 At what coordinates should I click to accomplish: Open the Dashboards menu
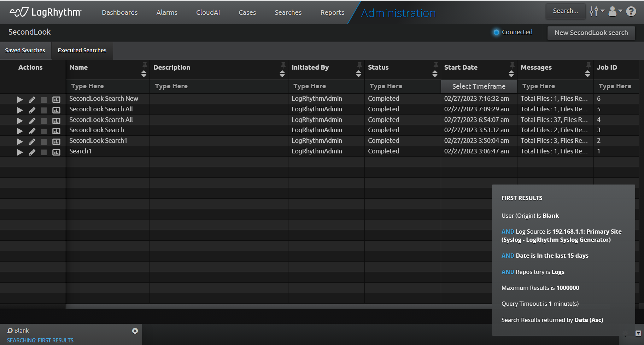point(120,12)
